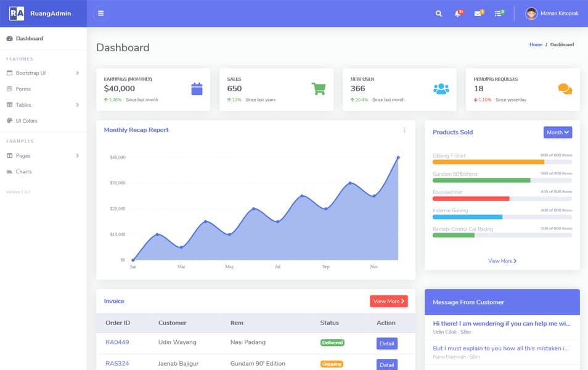Open the search icon in the top navbar
Image resolution: width=588 pixels, height=370 pixels.
pyautogui.click(x=438, y=13)
